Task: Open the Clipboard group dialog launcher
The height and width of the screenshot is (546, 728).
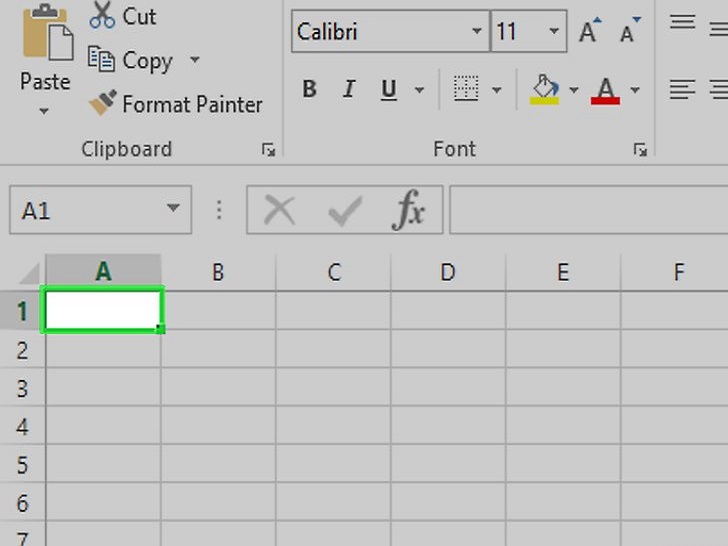Action: click(268, 150)
